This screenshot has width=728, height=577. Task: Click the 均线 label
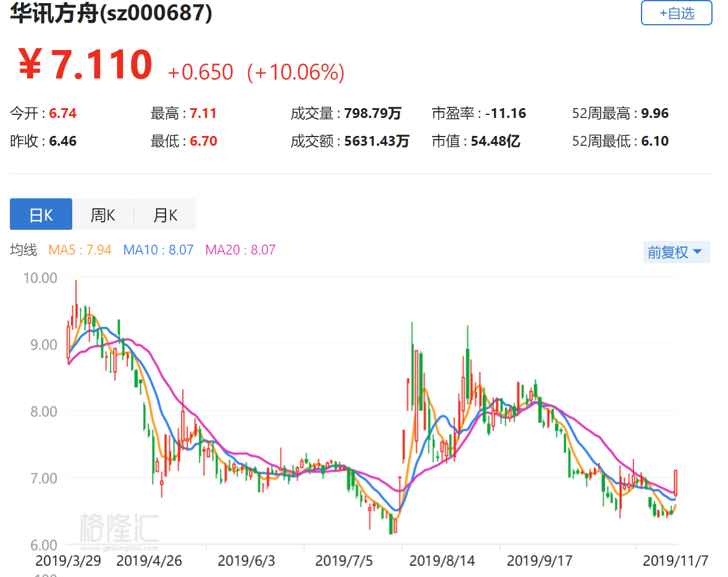click(x=23, y=250)
